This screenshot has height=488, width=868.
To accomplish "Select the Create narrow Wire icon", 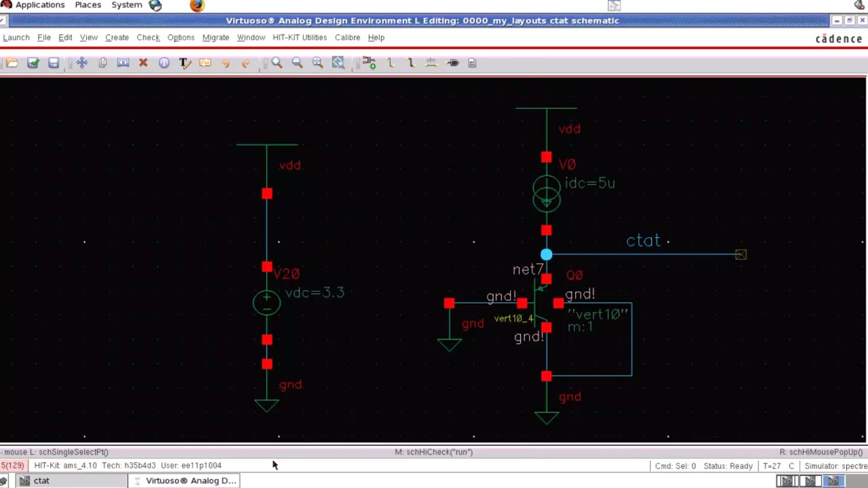I will pos(390,63).
